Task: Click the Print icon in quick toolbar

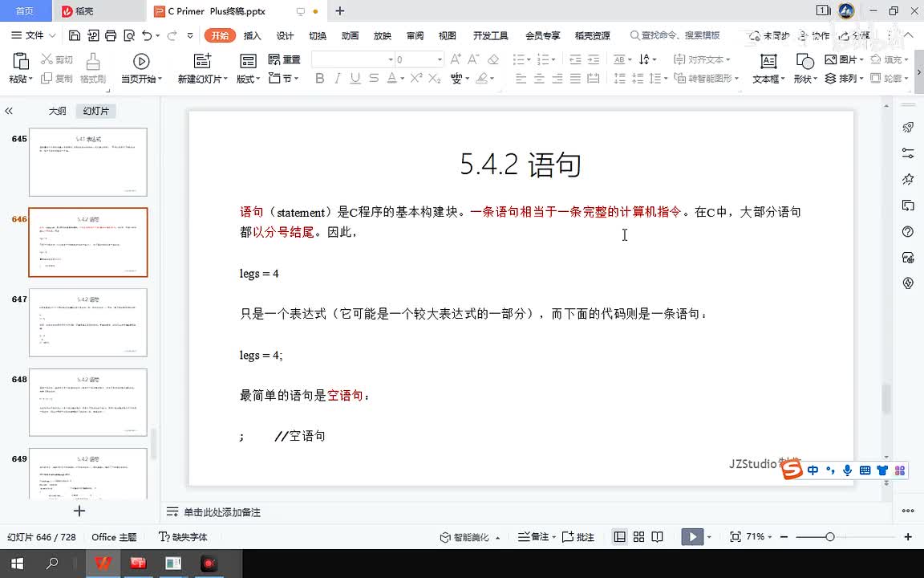Action: (111, 35)
